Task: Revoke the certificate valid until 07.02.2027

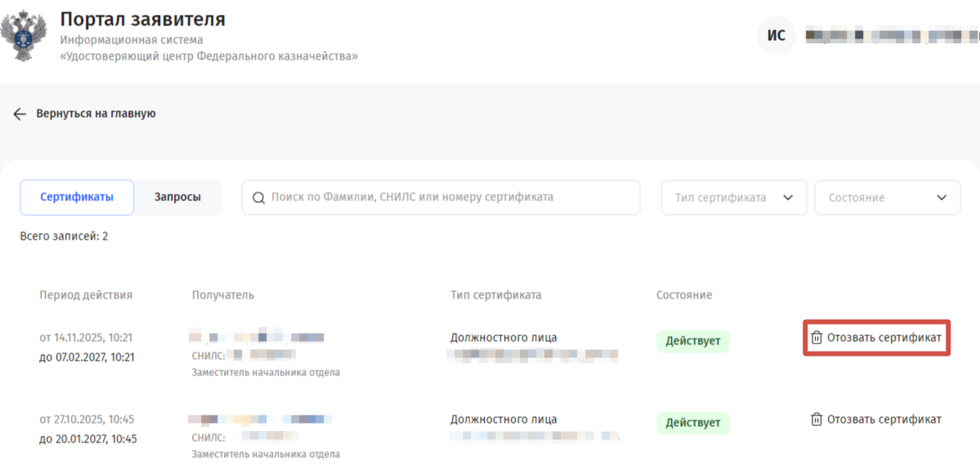Action: click(x=876, y=338)
